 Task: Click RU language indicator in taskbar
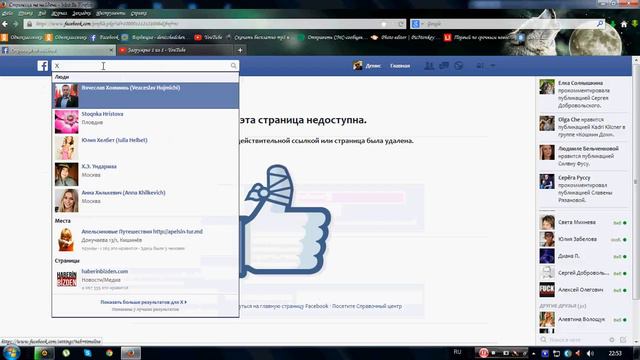pos(457,352)
